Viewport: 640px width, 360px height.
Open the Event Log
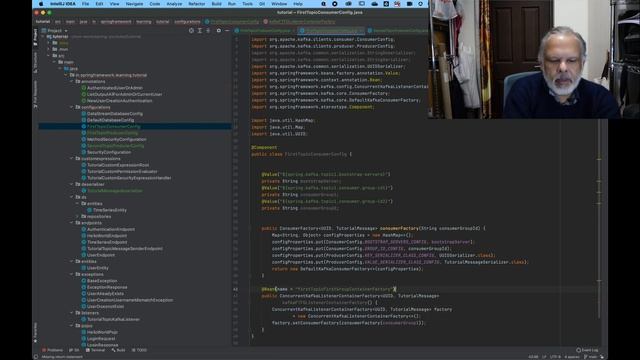click(587, 350)
